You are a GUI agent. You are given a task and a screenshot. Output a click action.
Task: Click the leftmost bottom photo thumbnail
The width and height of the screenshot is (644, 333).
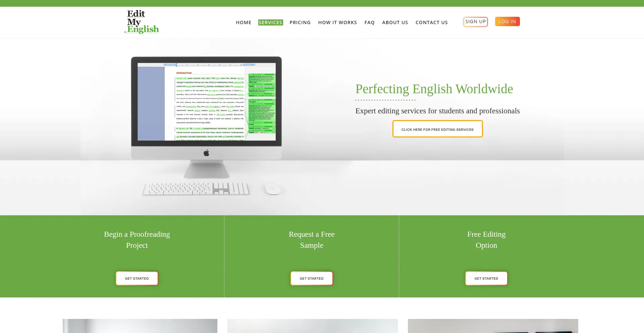pos(140,326)
